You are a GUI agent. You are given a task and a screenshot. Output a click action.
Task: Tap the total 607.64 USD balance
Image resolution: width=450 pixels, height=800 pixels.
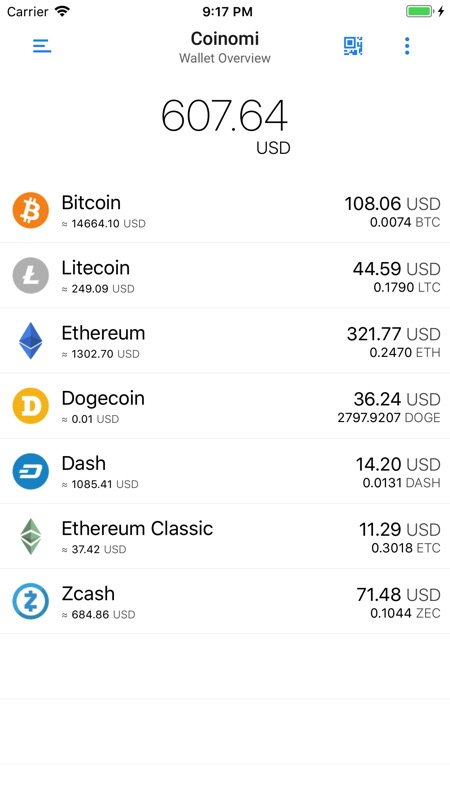pos(225,125)
